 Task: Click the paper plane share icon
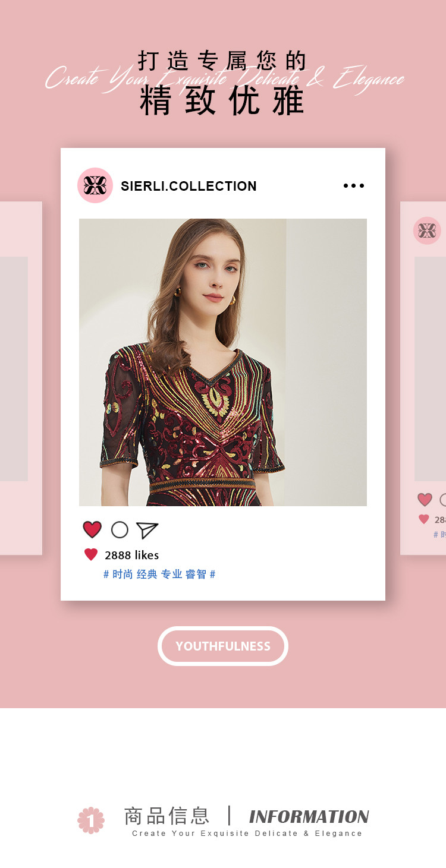[147, 530]
